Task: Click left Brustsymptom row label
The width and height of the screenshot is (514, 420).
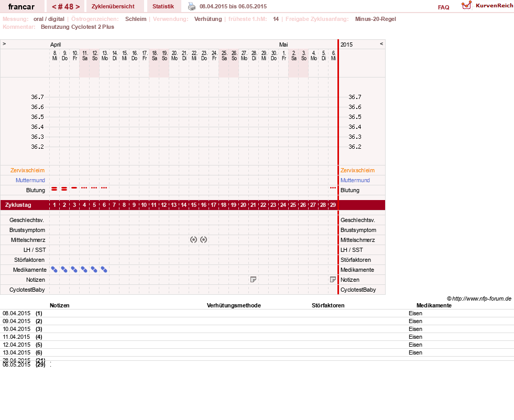Action: tap(27, 230)
